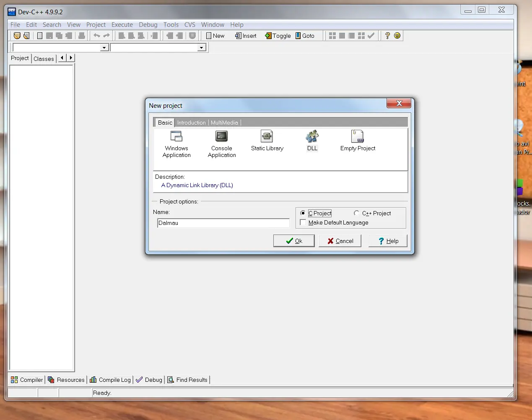Screen dimensions: 532x420
Task: Open the Window menu
Action: [x=213, y=25]
